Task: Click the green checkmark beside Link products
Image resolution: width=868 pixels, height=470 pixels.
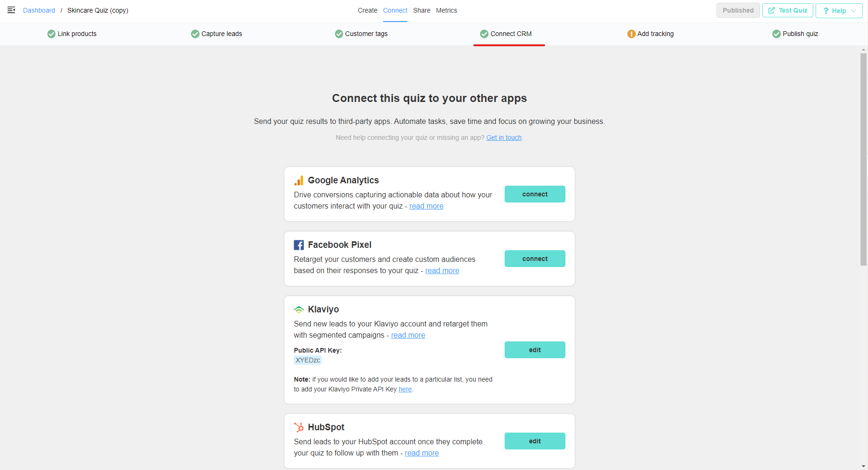Action: 51,34
